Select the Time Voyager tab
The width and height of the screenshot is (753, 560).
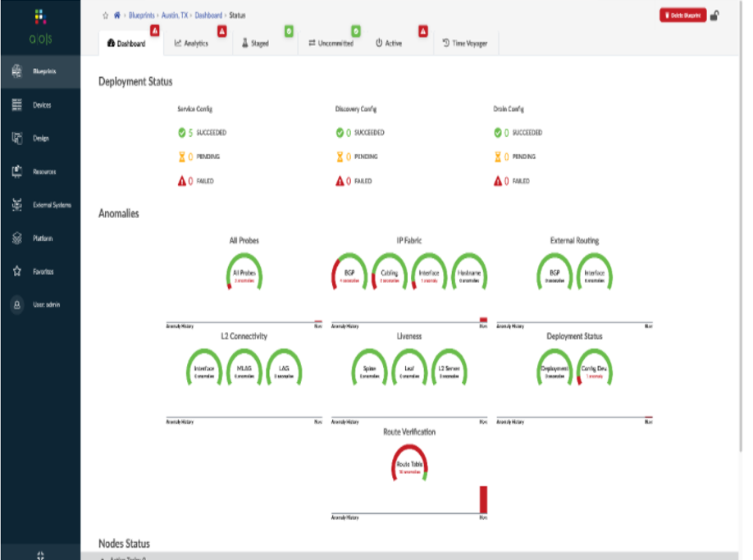464,43
